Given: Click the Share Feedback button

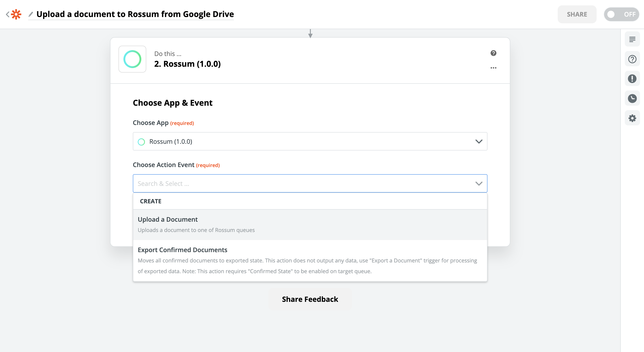Looking at the screenshot, I should click(310, 299).
